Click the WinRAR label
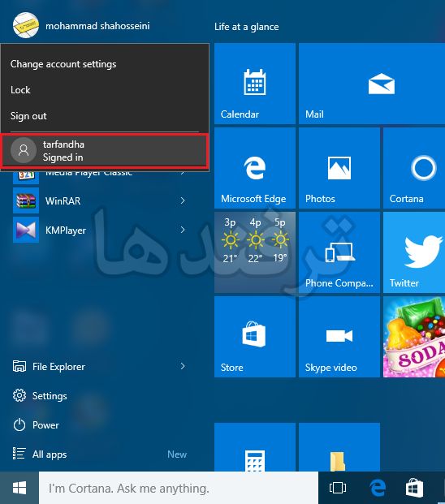The height and width of the screenshot is (504, 445). (63, 201)
